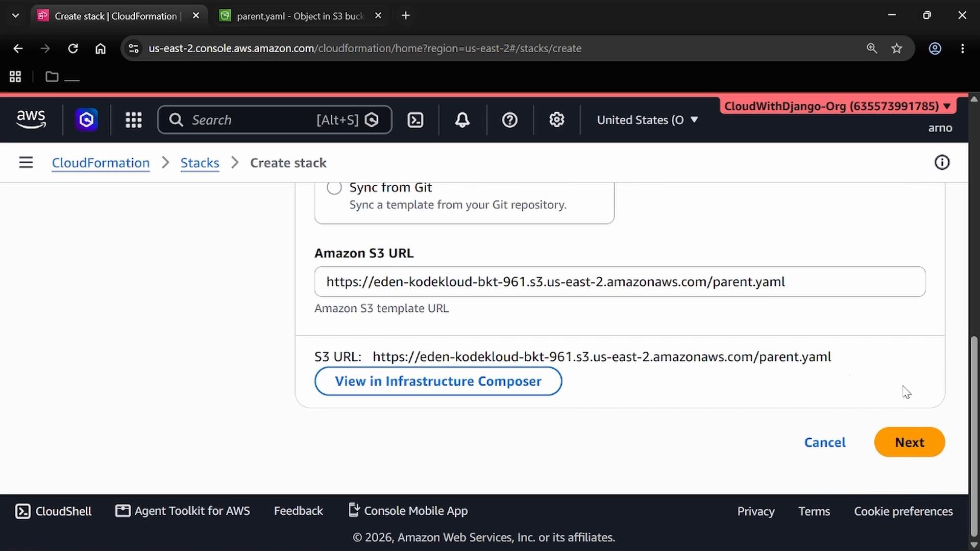The height and width of the screenshot is (551, 980).
Task: Go back to the previous page
Action: click(x=18, y=48)
